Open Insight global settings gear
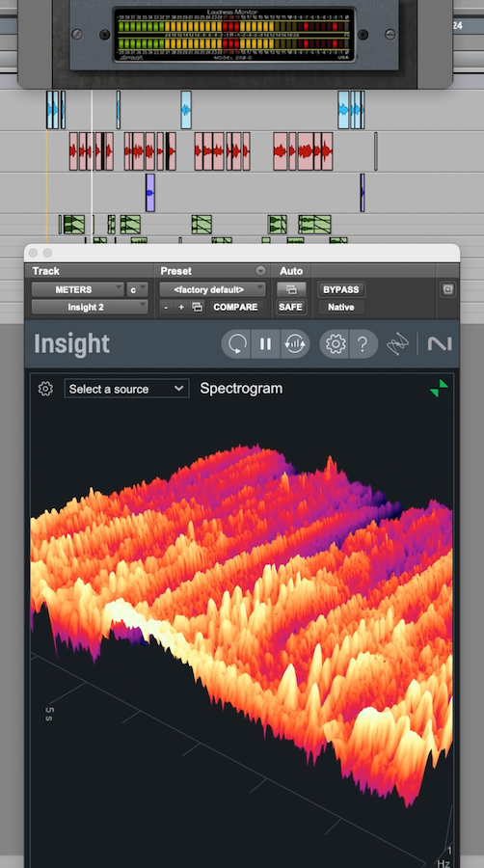 tap(336, 343)
